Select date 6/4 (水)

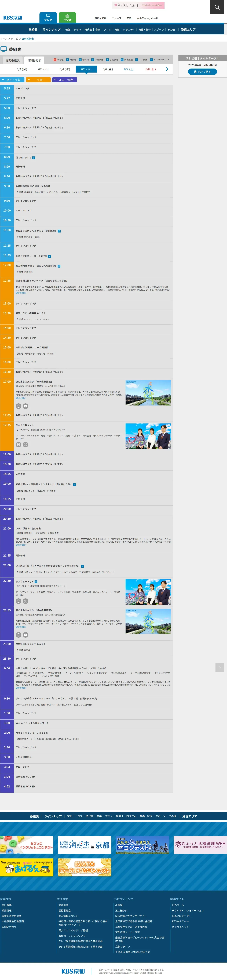[65, 69]
